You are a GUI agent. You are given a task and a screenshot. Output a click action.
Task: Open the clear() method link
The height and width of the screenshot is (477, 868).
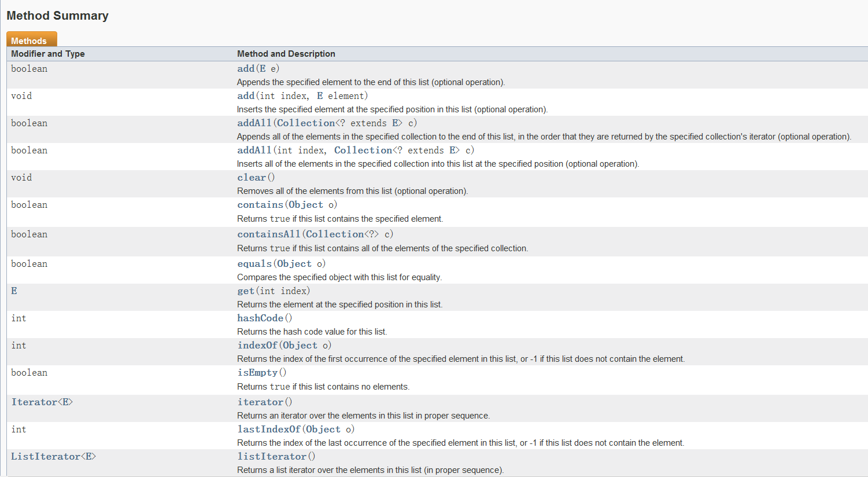(x=252, y=177)
